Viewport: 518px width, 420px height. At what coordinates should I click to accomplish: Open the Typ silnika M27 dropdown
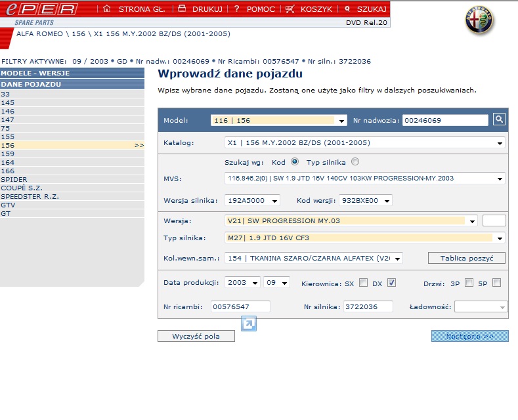pos(365,238)
